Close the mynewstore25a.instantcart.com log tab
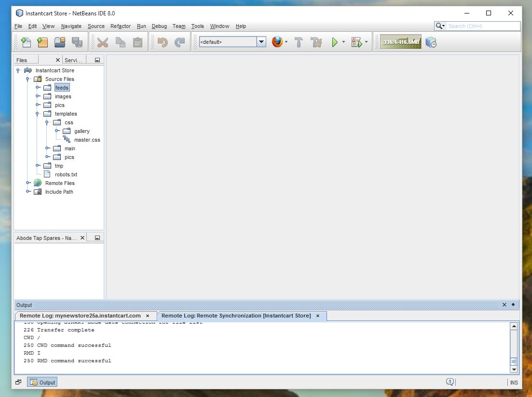 (148, 316)
